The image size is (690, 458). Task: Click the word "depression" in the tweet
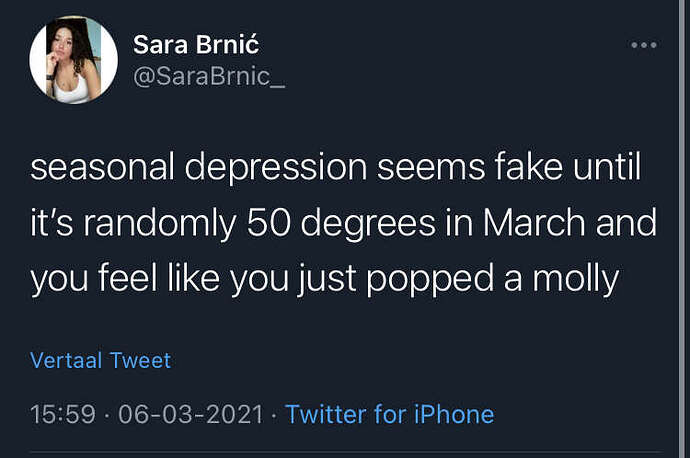275,169
